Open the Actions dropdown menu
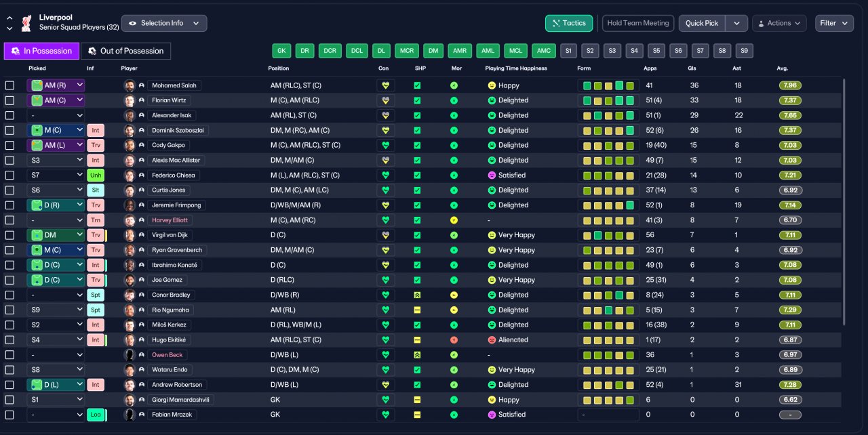 pyautogui.click(x=779, y=23)
